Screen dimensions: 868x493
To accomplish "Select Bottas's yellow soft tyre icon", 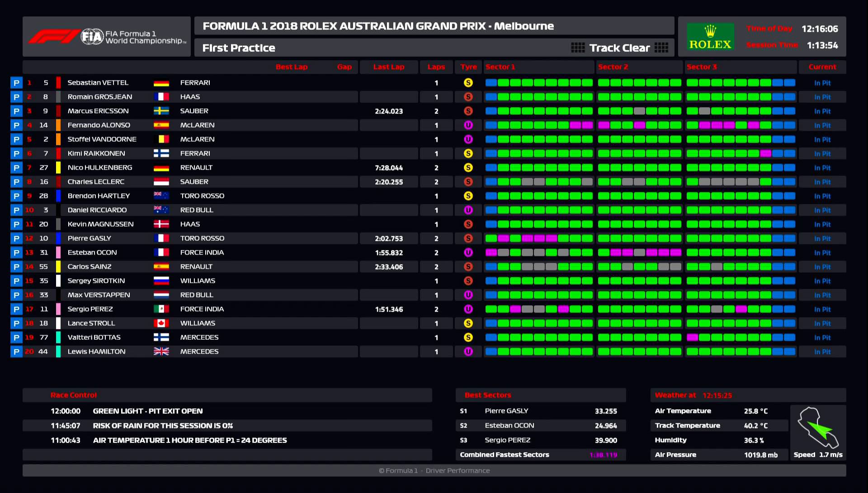I will 468,337.
